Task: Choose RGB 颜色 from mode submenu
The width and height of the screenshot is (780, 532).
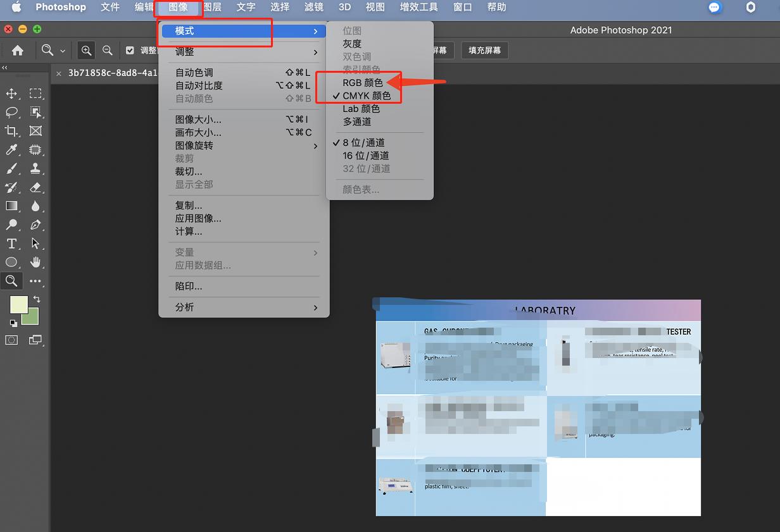Action: [x=362, y=83]
